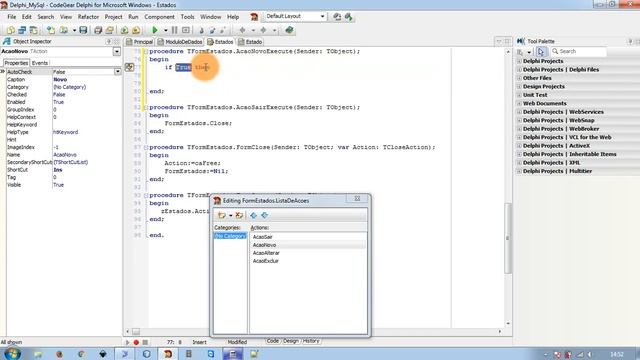Switch to the Estado editor tab
This screenshot has width=640, height=360.
(250, 42)
